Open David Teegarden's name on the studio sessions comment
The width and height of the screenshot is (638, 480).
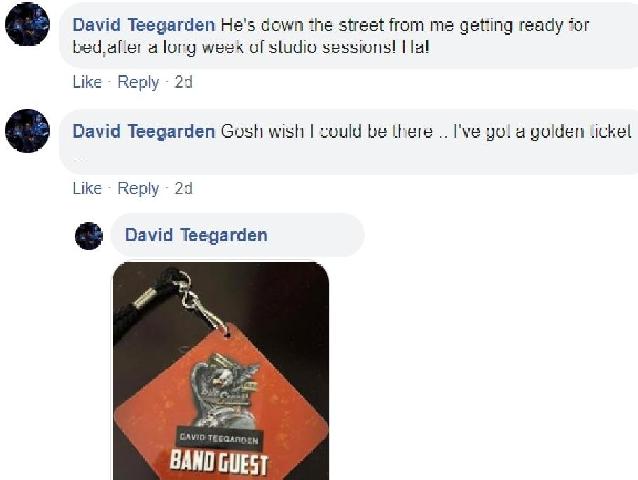point(144,25)
